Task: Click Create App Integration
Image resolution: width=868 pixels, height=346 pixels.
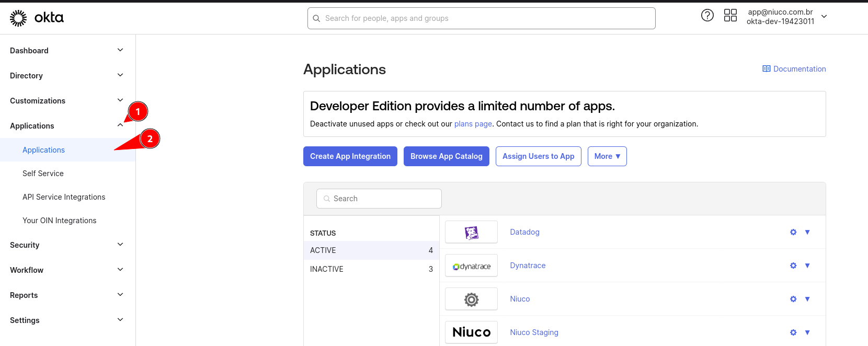Action: click(350, 156)
